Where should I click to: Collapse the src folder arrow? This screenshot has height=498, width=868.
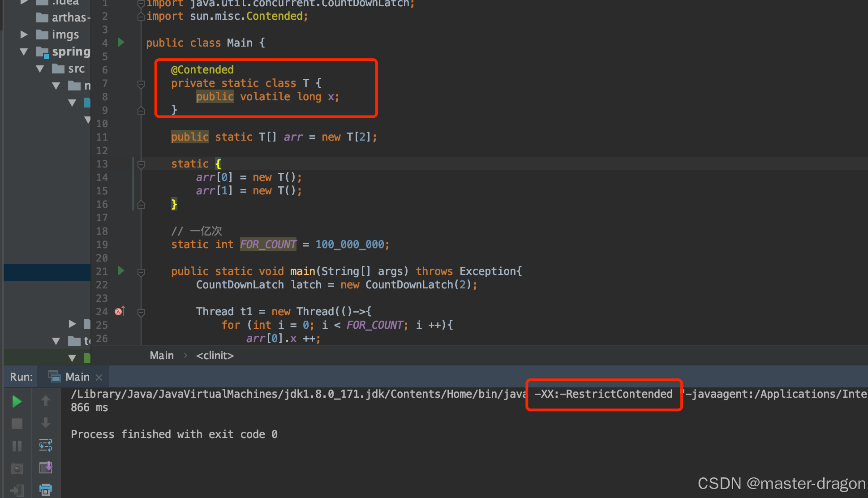40,69
